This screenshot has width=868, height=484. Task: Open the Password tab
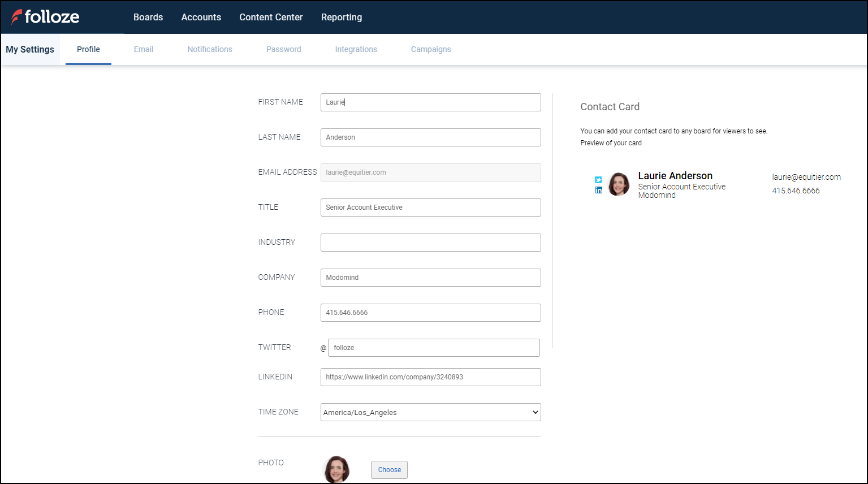(283, 49)
